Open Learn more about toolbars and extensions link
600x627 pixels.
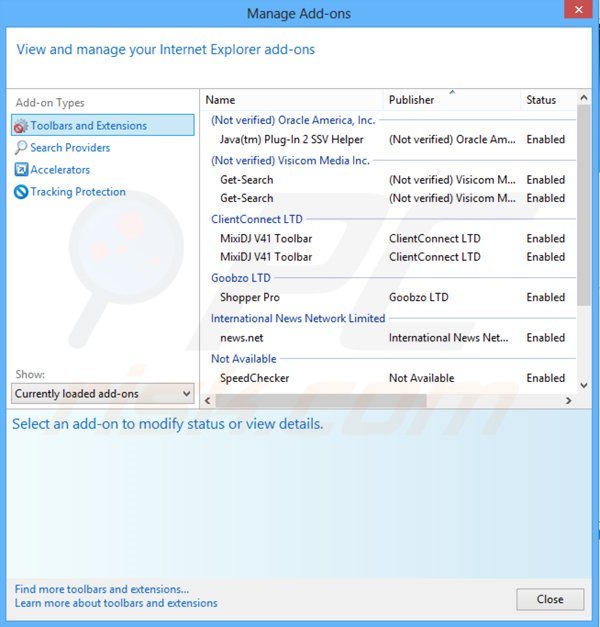pyautogui.click(x=116, y=603)
